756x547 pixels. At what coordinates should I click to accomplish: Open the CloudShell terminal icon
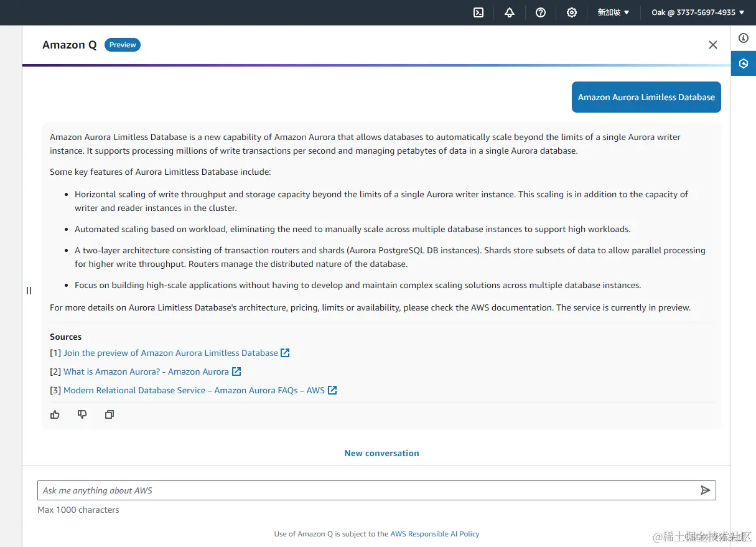(x=478, y=12)
